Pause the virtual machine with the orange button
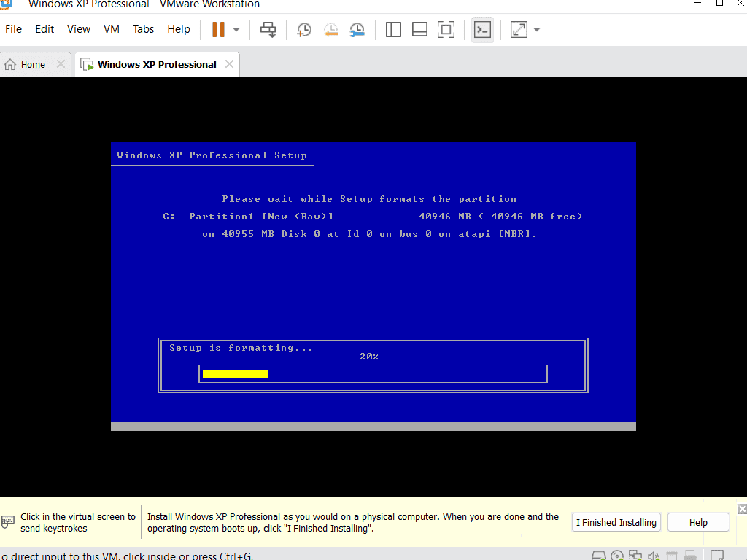 tap(218, 29)
